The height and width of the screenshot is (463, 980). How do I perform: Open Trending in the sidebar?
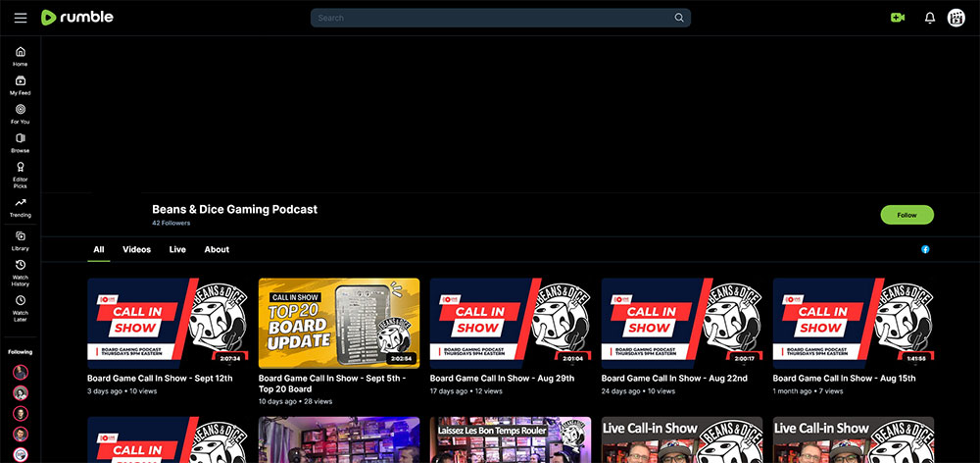coord(21,208)
